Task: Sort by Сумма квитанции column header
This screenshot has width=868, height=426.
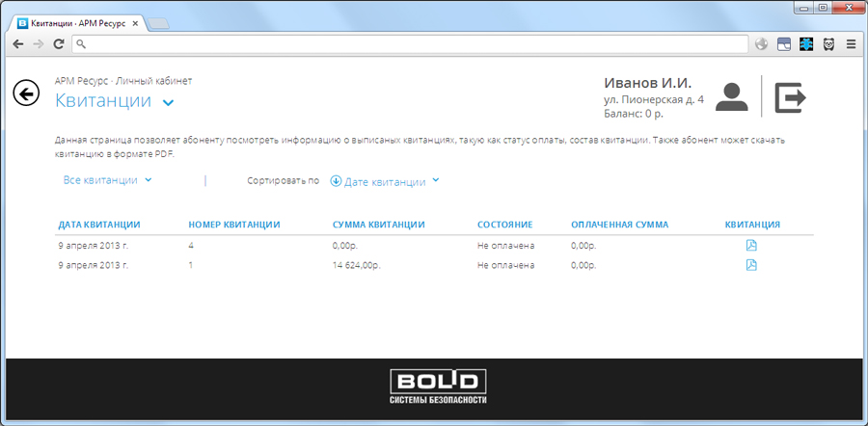Action: [378, 225]
